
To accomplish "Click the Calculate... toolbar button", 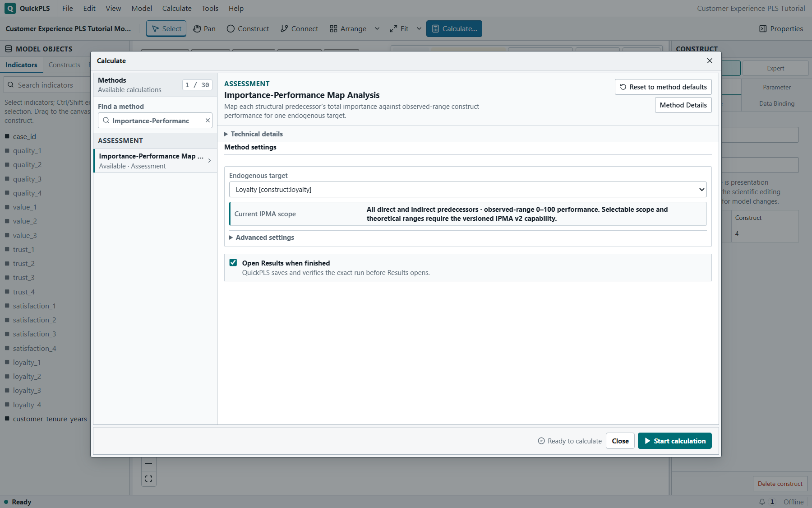I will 454,28.
